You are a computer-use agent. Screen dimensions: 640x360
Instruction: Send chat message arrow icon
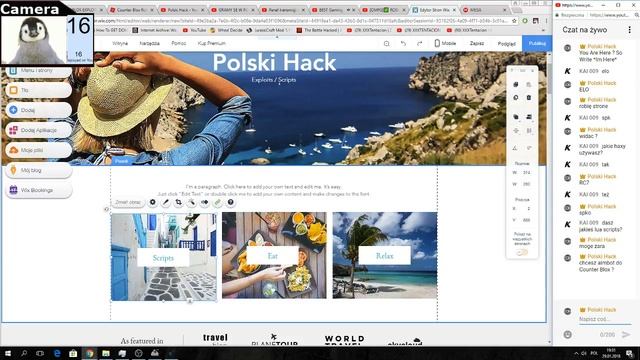coord(626,335)
